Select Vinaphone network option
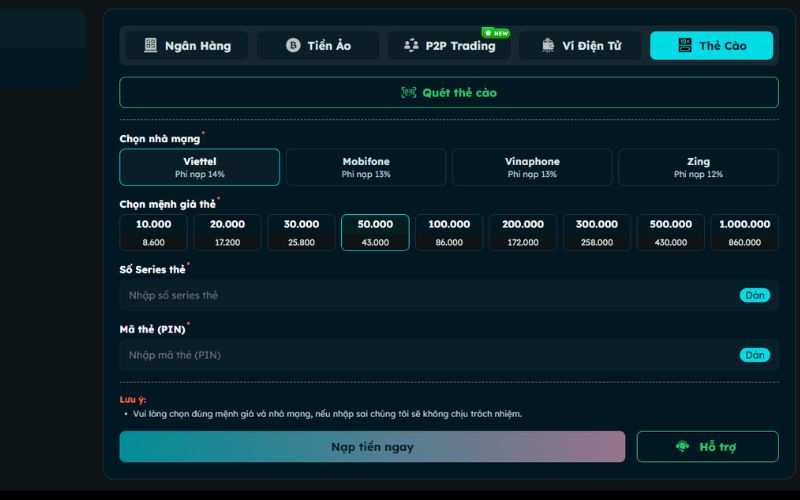The height and width of the screenshot is (500, 800). 532,167
